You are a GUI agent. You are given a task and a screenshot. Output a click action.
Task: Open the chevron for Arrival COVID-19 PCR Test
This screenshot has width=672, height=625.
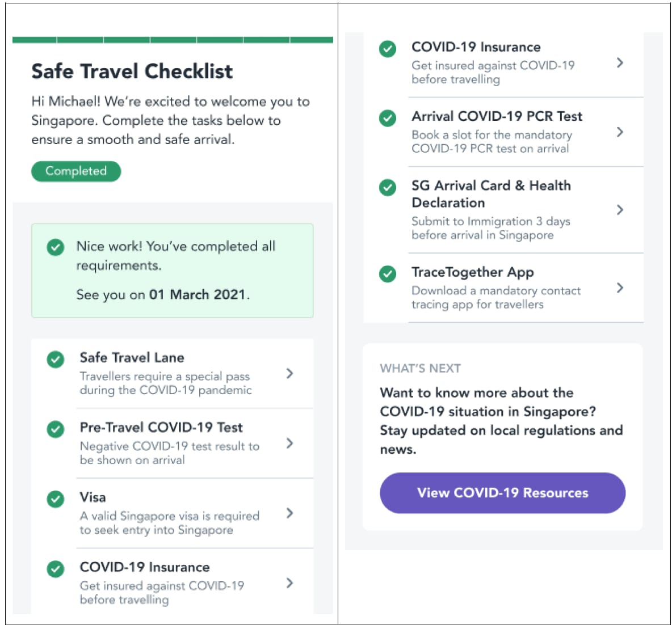tap(620, 132)
